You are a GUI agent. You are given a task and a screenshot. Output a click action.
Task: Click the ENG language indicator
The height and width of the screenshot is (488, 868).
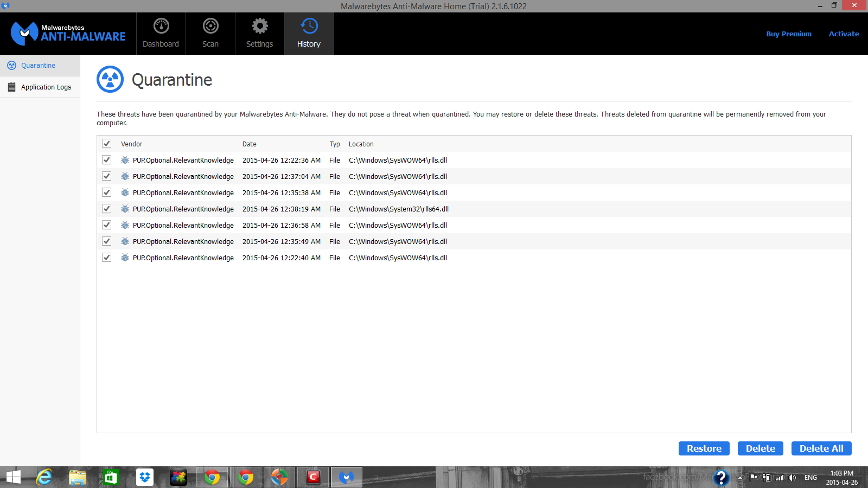click(810, 478)
